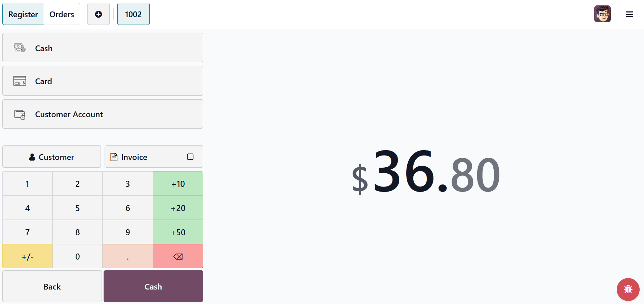Open the user avatar menu

point(602,14)
